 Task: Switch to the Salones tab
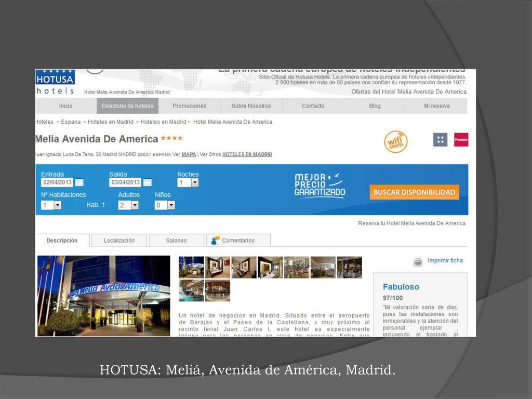pyautogui.click(x=177, y=240)
